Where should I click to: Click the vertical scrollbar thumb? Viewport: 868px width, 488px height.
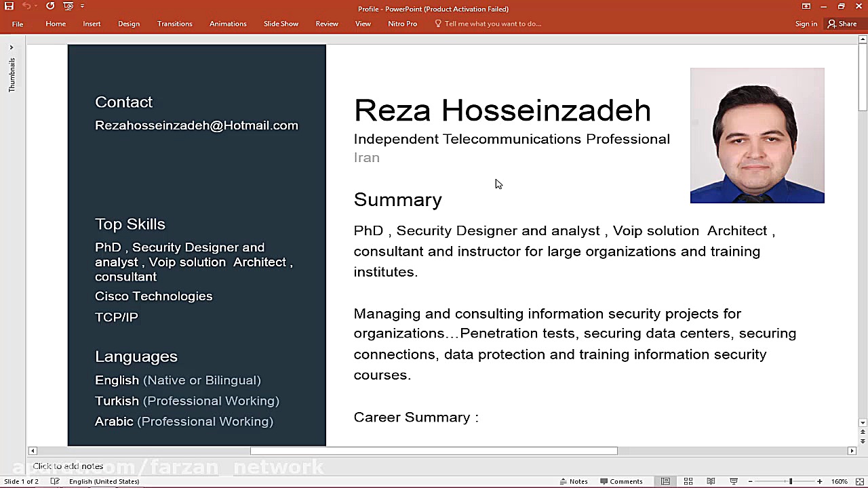click(x=863, y=77)
